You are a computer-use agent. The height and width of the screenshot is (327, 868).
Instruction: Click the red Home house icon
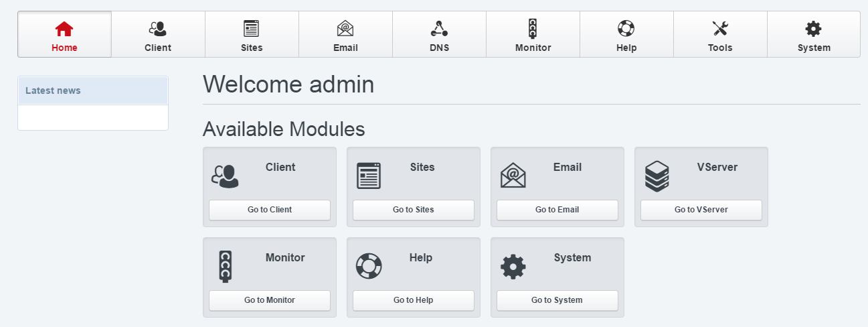coord(64,29)
